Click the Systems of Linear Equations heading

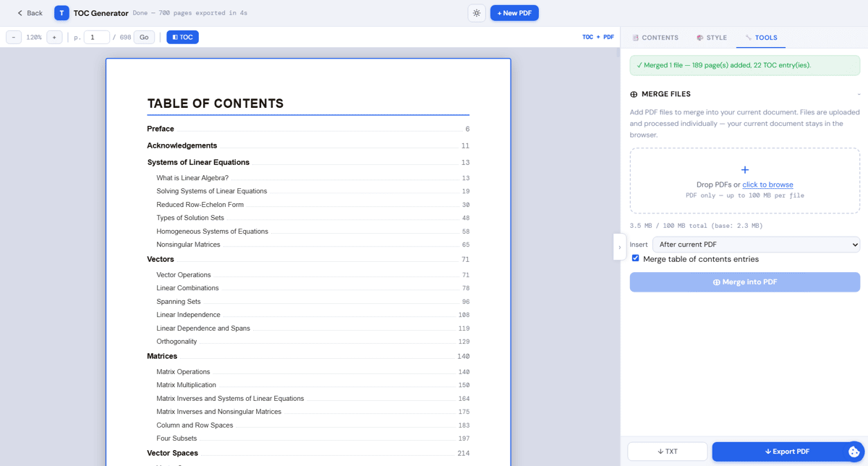click(308, 162)
